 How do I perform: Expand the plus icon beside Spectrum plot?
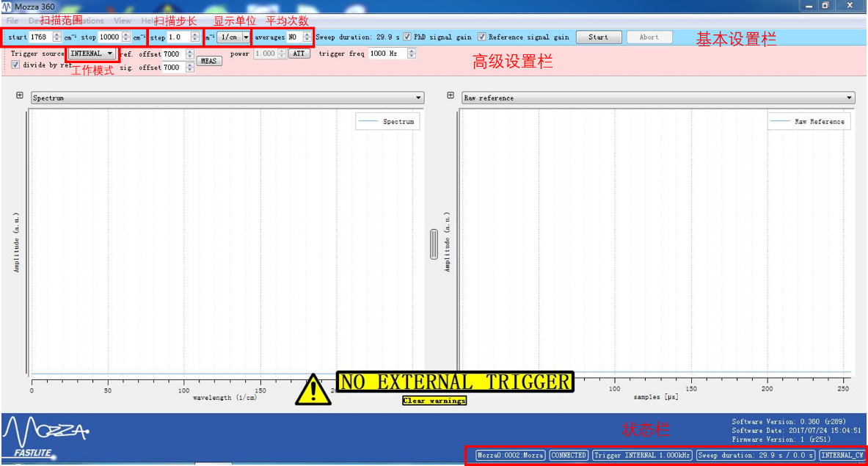(20, 95)
